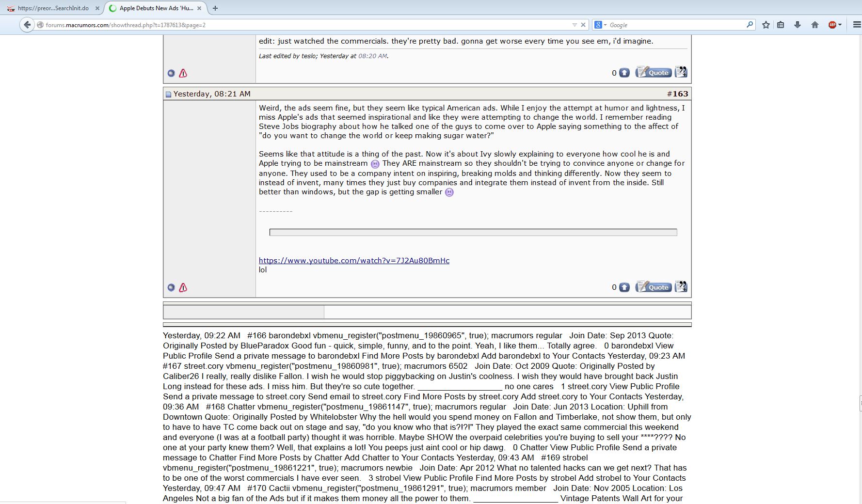Viewport: 862px width, 504px height.
Task: Click Quote button on teslo's post
Action: point(654,72)
